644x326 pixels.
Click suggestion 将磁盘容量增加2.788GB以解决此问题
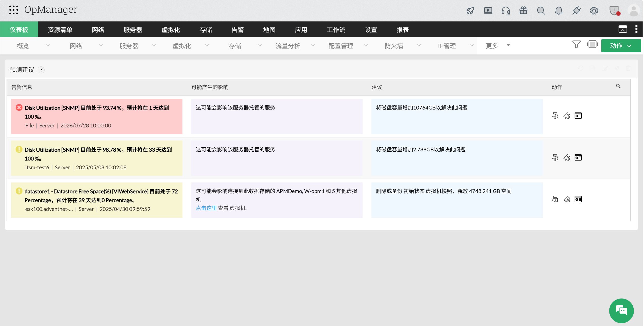pos(421,149)
